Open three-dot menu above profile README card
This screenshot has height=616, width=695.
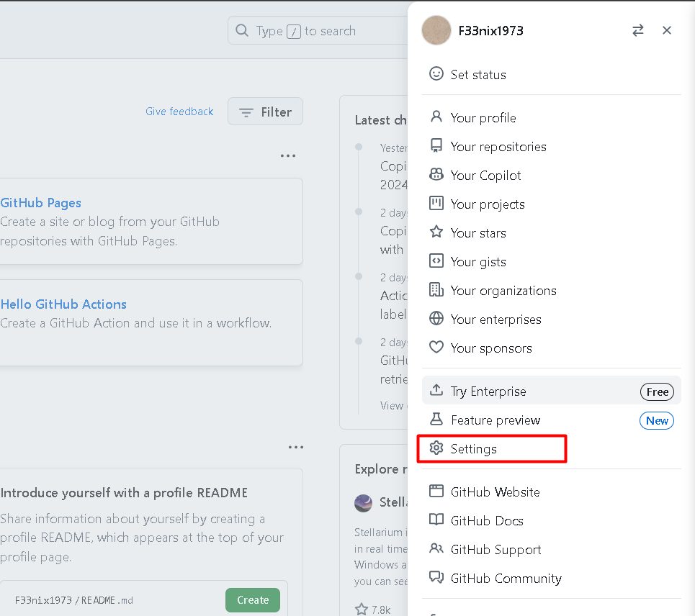click(x=295, y=447)
